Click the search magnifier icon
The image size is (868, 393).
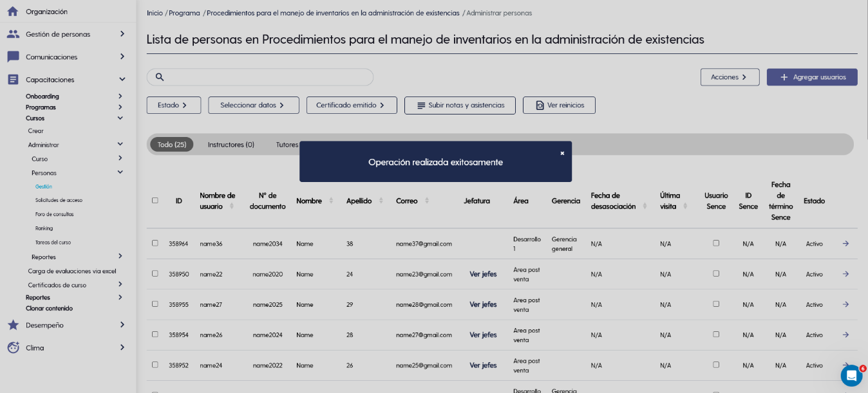(x=160, y=77)
